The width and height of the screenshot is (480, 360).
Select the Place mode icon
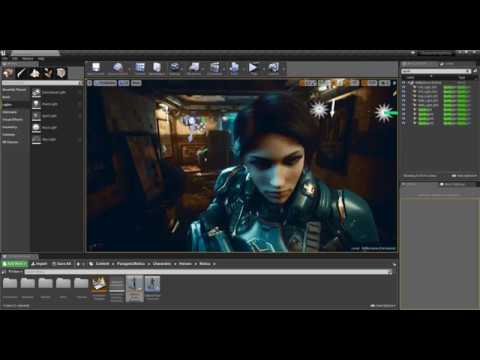point(8,73)
